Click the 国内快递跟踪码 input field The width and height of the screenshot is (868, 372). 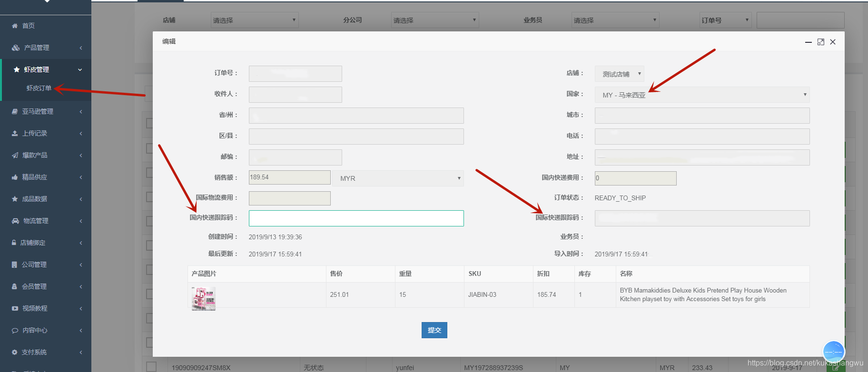point(356,218)
